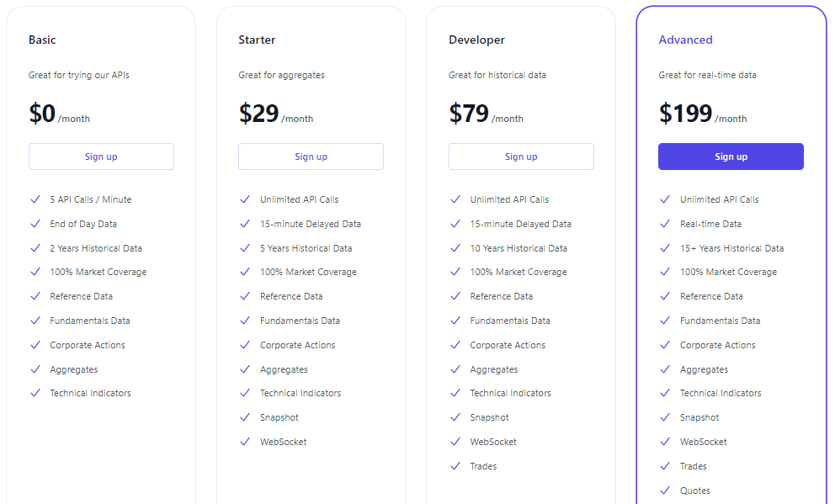The image size is (835, 504).
Task: Click the checkmark next to Starter's "Unlimited API Calls"
Action: [245, 199]
